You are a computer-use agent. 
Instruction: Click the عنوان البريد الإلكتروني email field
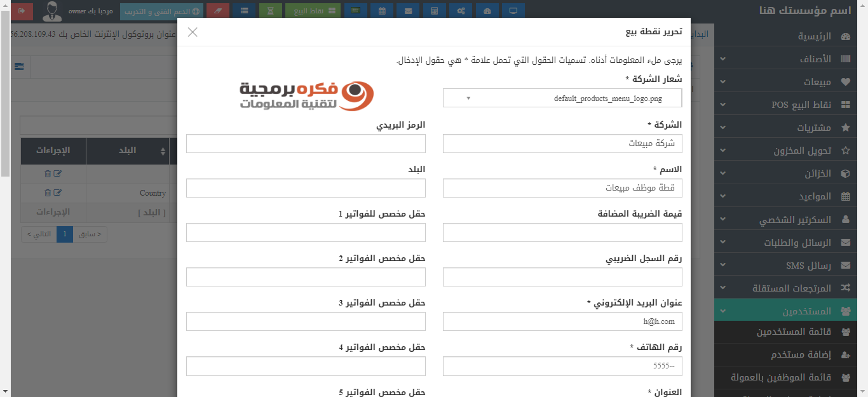(x=562, y=321)
